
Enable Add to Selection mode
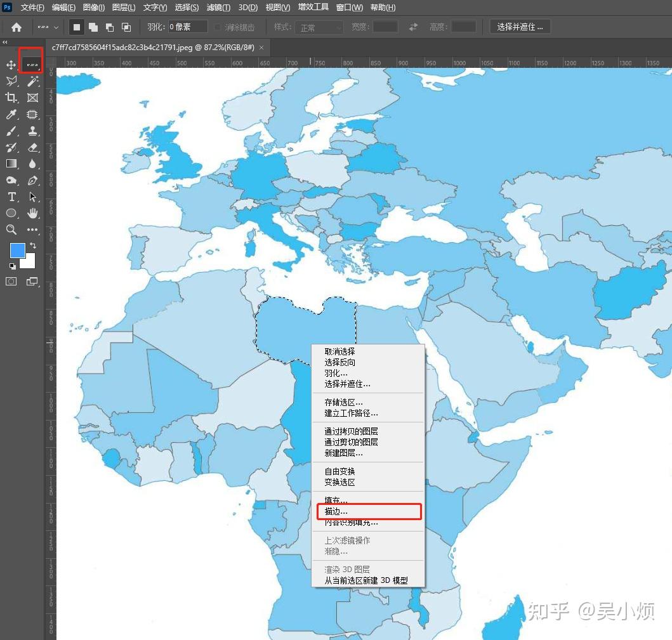pyautogui.click(x=93, y=27)
